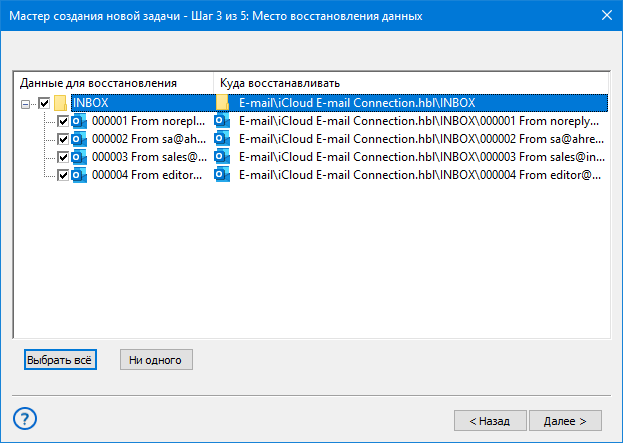Click Outlook icon of 000001 From norepl... source row
The height and width of the screenshot is (443, 623).
[x=79, y=121]
